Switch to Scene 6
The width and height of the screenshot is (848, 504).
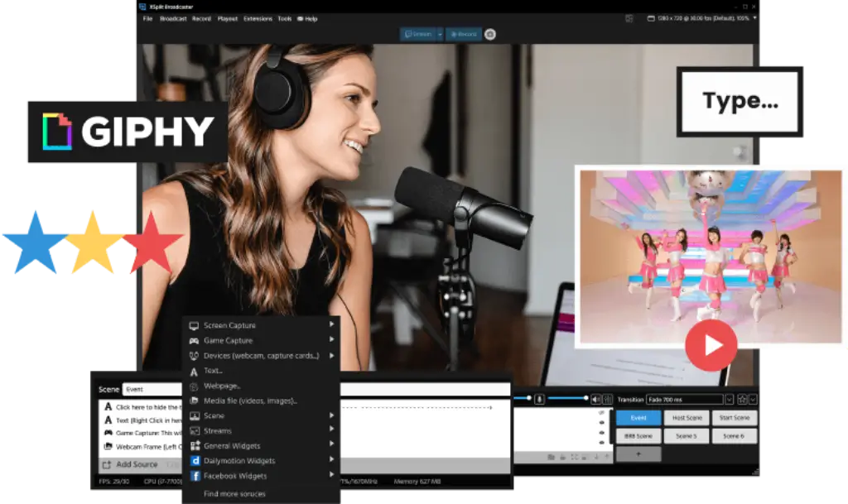pos(735,436)
